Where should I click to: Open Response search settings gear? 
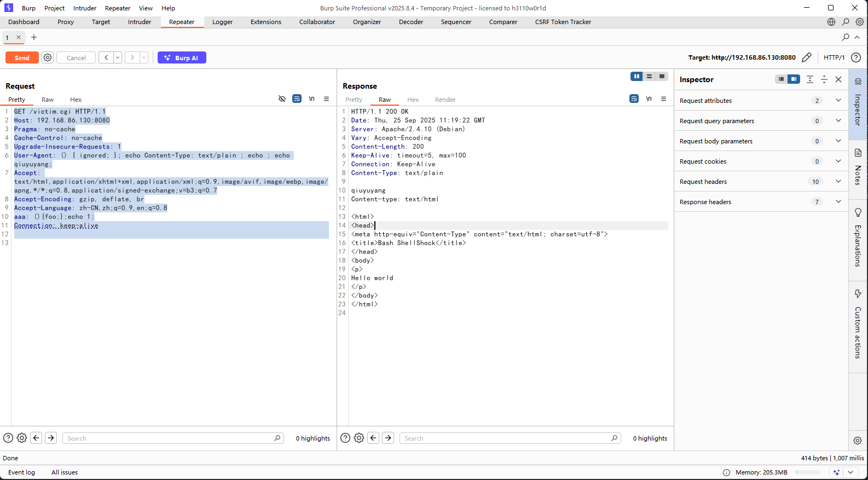pos(359,438)
